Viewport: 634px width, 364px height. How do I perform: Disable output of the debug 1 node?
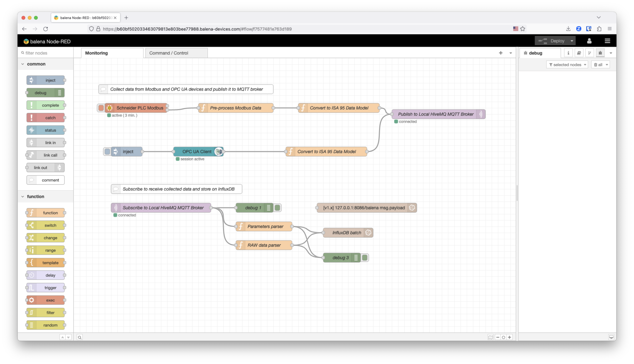coord(278,208)
